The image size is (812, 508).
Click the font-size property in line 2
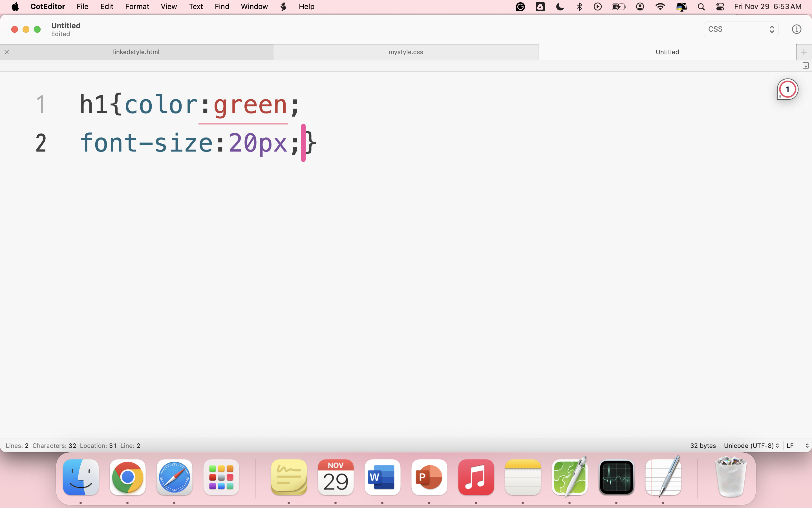146,143
